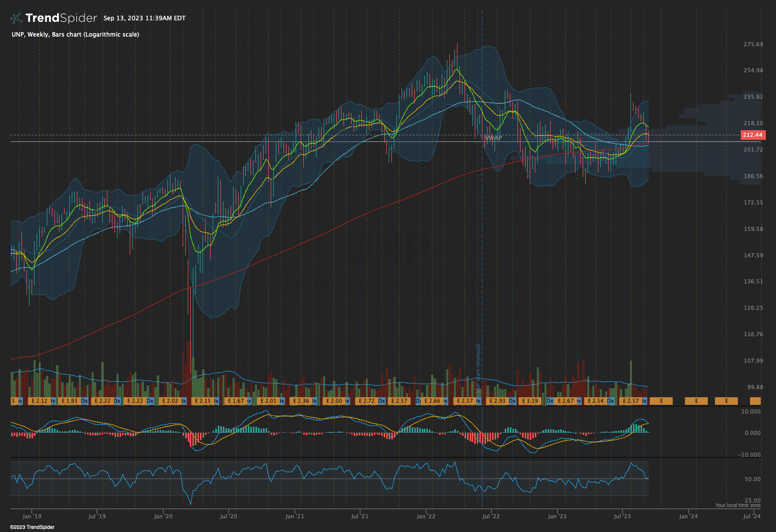Click the Ix split icon next to E 2.15
Screen dimensions: 776x532
pyautogui.click(x=215, y=400)
